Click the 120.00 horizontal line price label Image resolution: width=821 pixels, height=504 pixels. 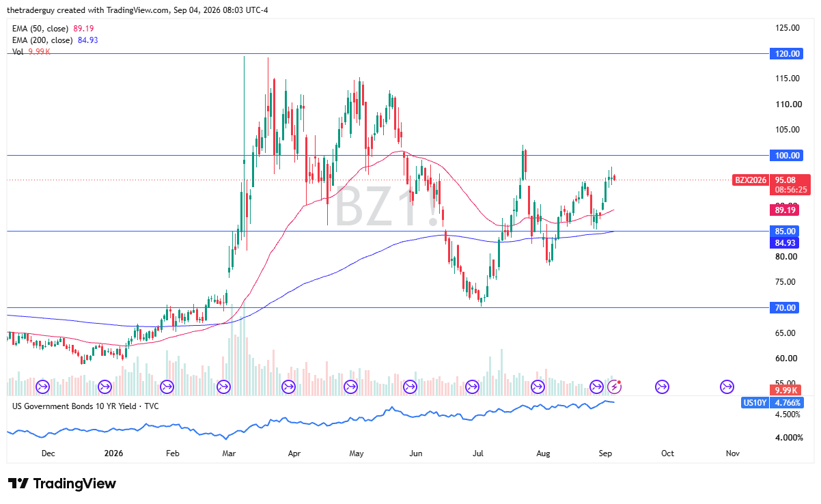click(784, 53)
